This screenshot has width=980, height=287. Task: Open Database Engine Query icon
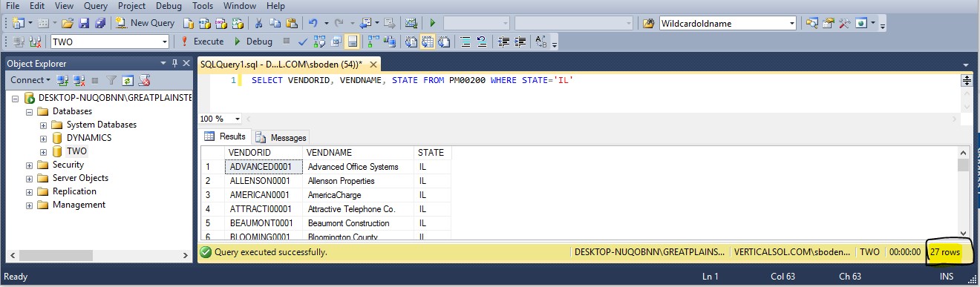coord(189,23)
